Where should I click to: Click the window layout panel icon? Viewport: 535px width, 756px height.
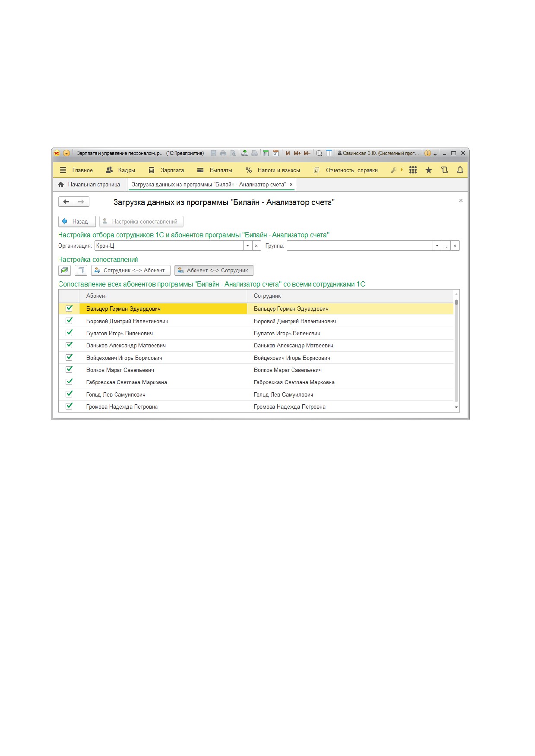pyautogui.click(x=329, y=153)
